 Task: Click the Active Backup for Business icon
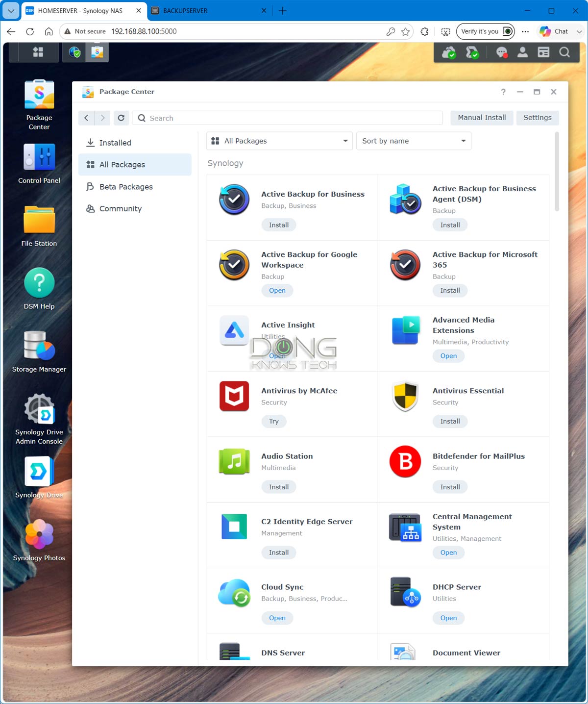(234, 200)
